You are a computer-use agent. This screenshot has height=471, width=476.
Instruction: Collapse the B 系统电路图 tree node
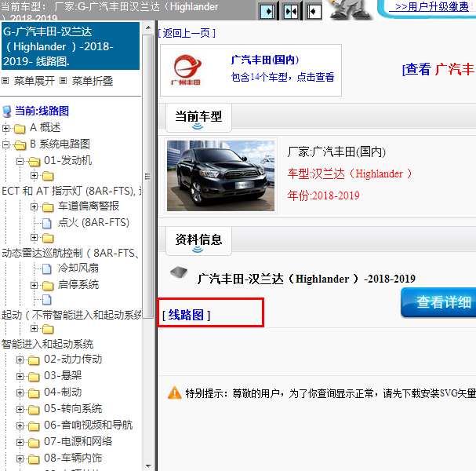click(5, 144)
